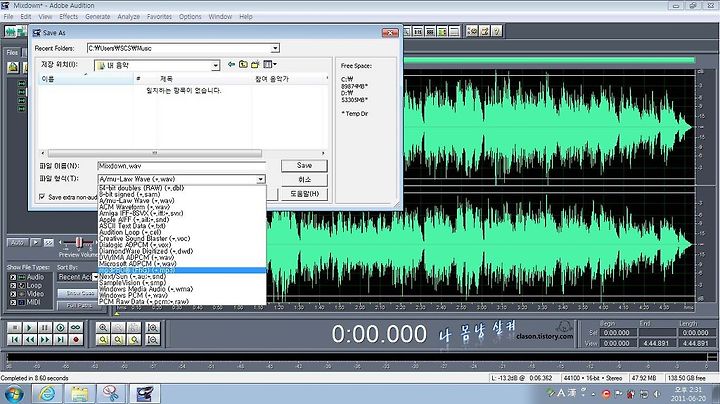Toggle the Loop file type checkbox
This screenshot has width=720, height=404.
coord(13,286)
